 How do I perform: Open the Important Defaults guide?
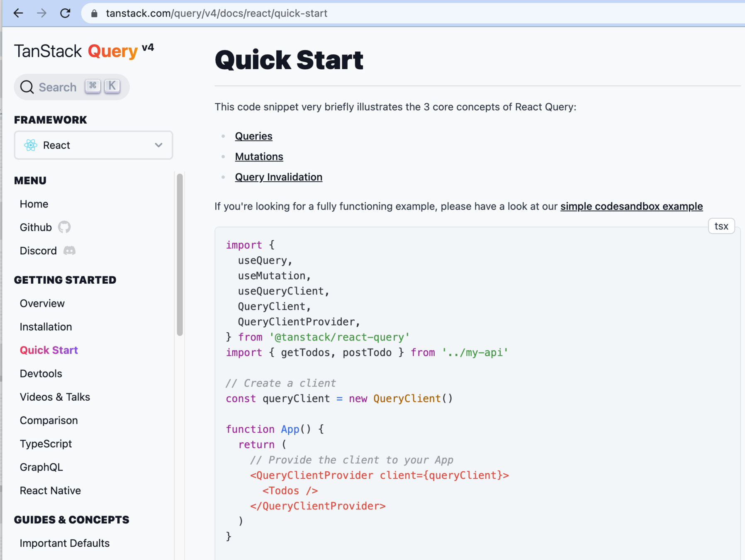65,543
